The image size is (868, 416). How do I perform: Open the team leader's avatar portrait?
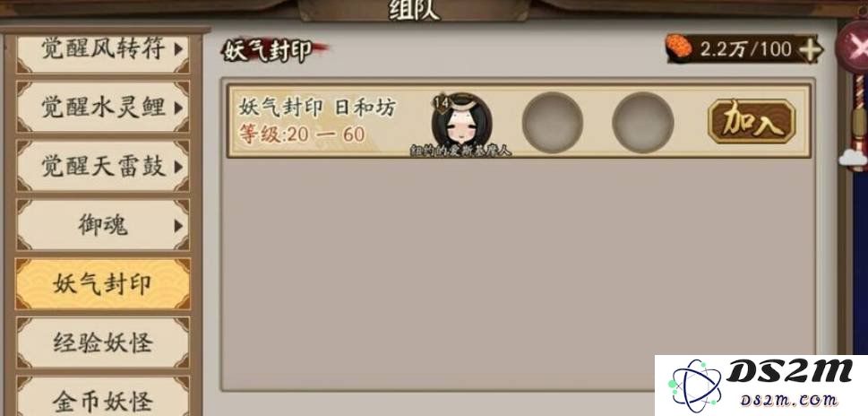[461, 121]
